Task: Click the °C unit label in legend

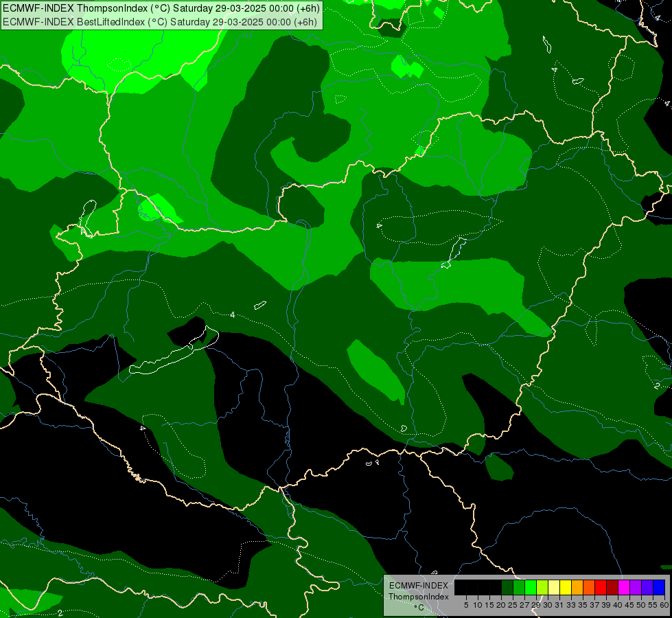Action: point(419,607)
